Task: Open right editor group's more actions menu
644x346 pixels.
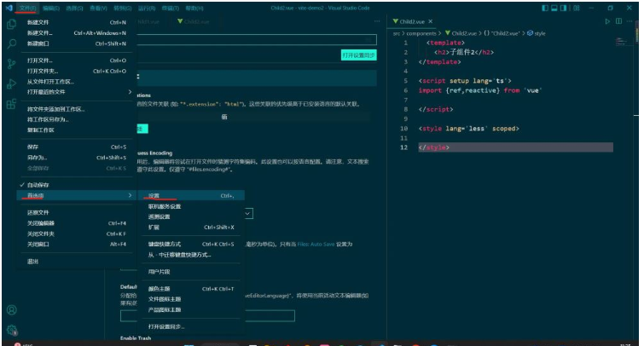Action: (629, 21)
